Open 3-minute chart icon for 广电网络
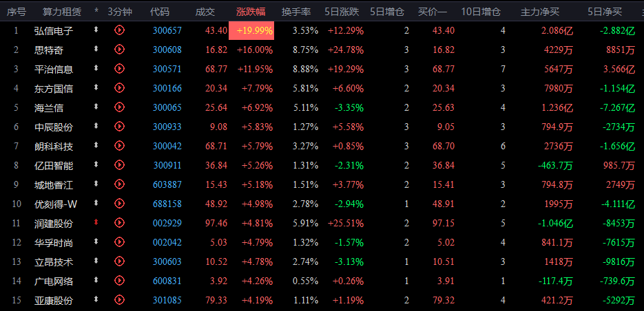644x311 pixels. 119,281
